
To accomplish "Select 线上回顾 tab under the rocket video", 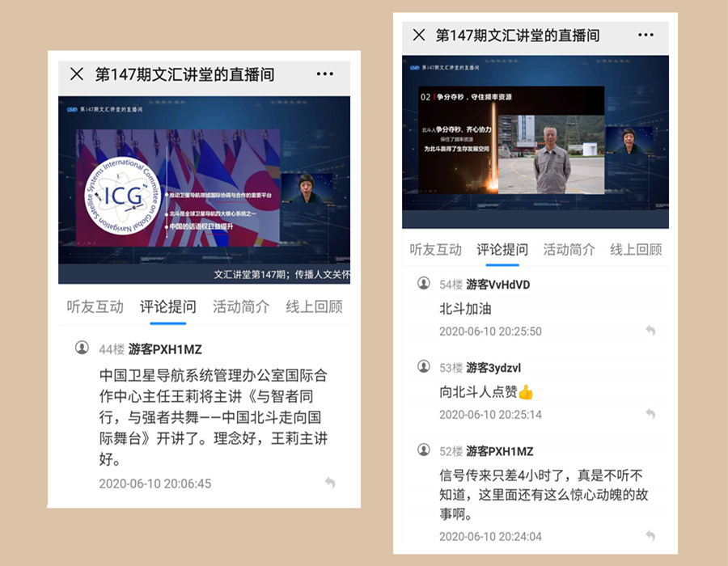I will click(636, 249).
